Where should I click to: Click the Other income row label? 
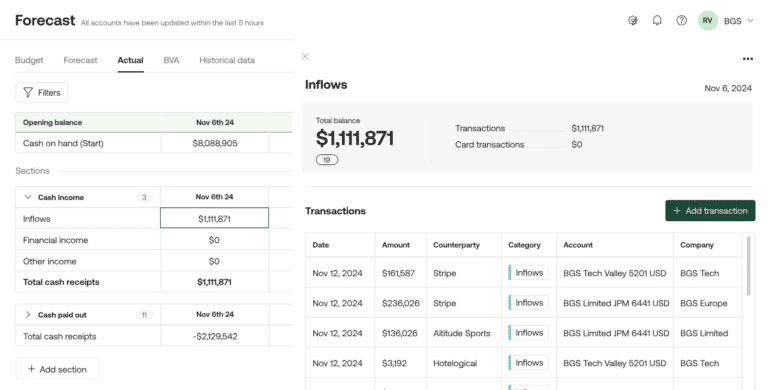pos(49,262)
